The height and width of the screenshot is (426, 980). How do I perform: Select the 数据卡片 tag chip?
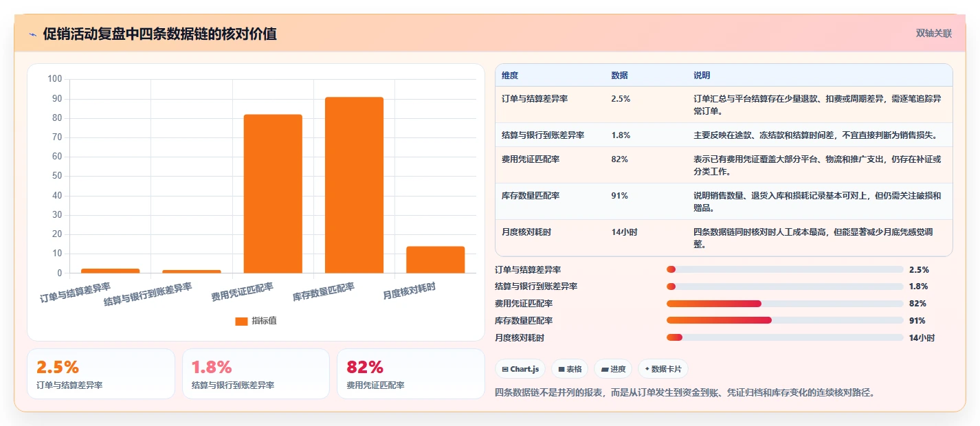coord(663,369)
